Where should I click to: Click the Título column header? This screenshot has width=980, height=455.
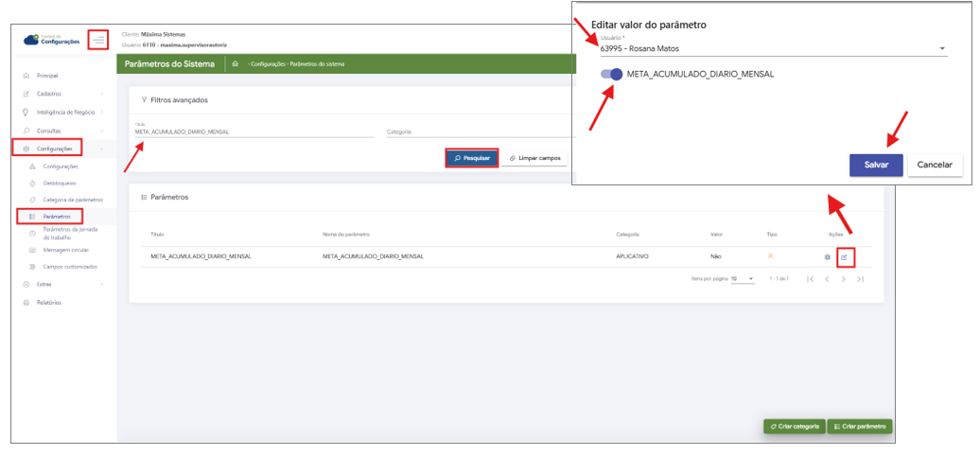[x=157, y=235]
